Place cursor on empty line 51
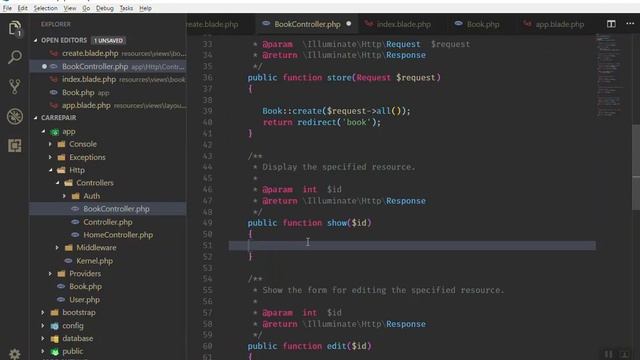The image size is (640, 360). (x=411, y=245)
